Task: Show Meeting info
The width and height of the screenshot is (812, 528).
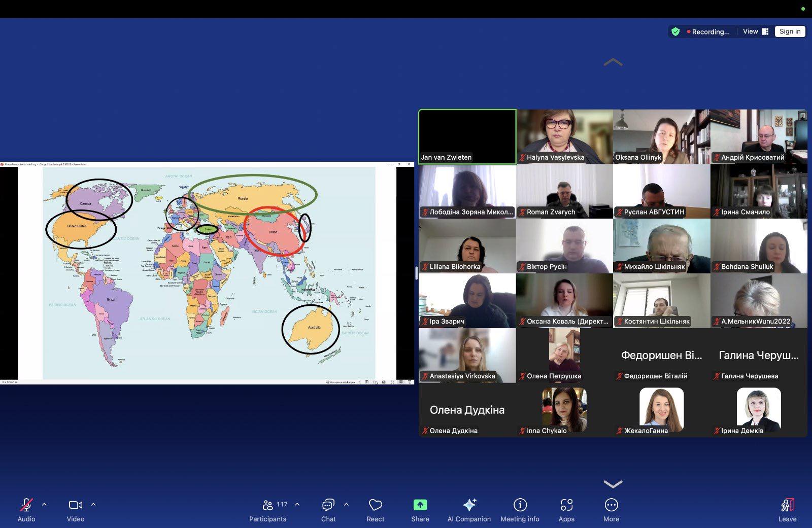Action: pos(520,509)
